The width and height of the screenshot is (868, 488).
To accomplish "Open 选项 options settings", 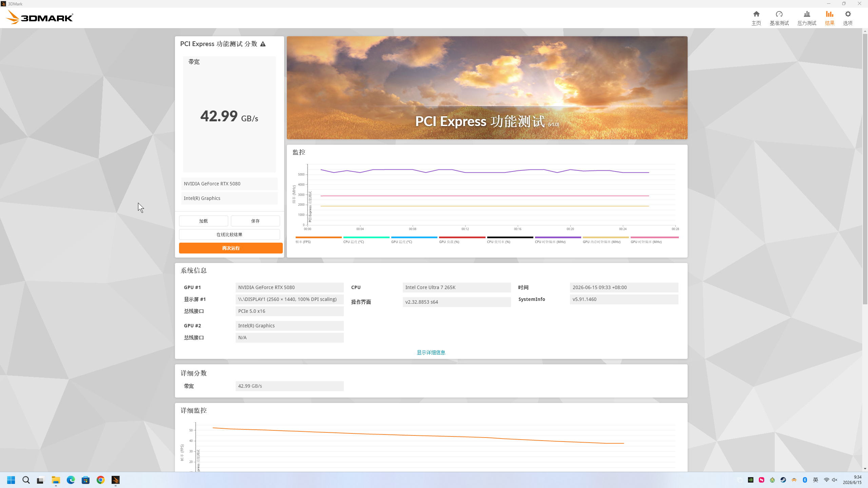I will 848,18.
